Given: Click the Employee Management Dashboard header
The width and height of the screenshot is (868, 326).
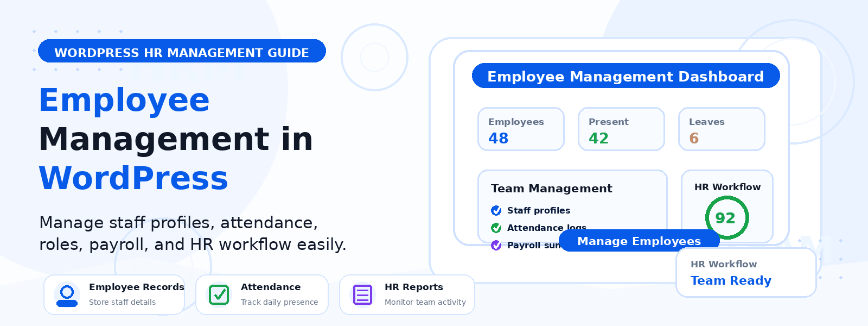Looking at the screenshot, I should (626, 76).
